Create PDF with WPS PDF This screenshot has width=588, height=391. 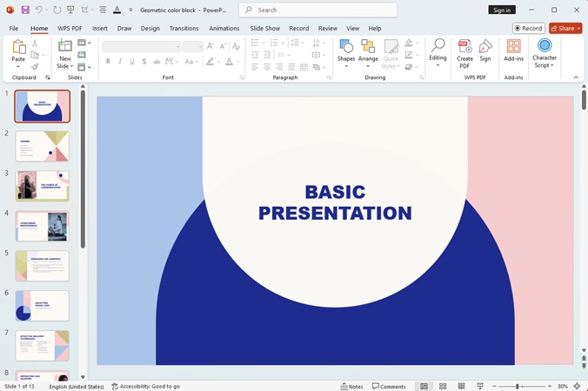point(464,54)
